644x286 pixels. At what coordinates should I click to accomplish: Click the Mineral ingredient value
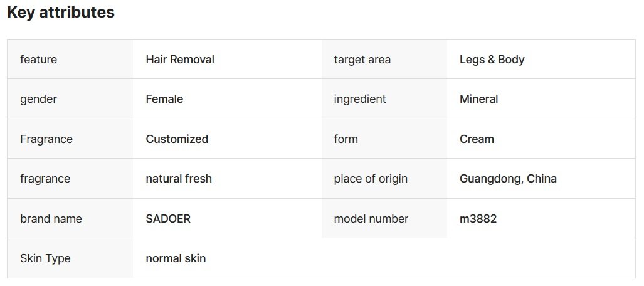(478, 99)
